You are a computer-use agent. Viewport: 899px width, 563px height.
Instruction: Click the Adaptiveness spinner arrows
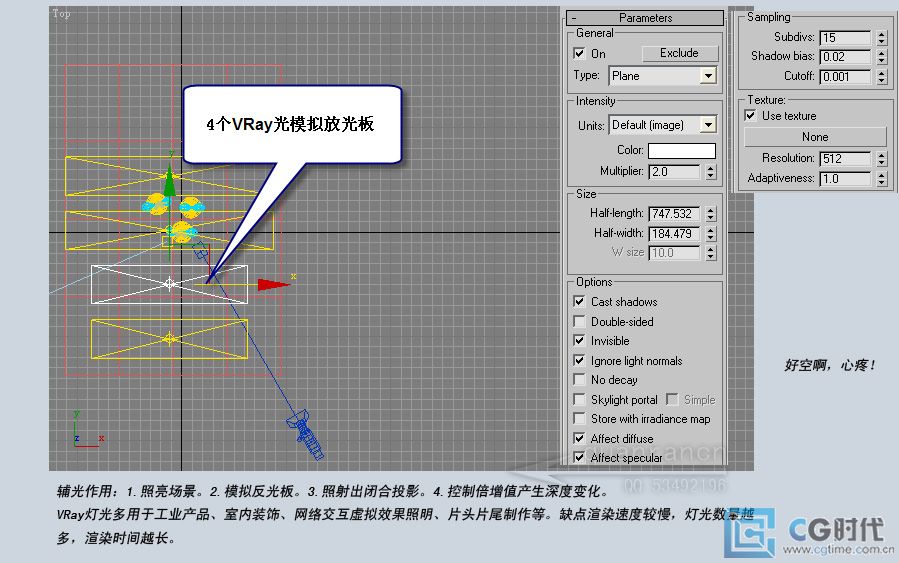coord(882,179)
